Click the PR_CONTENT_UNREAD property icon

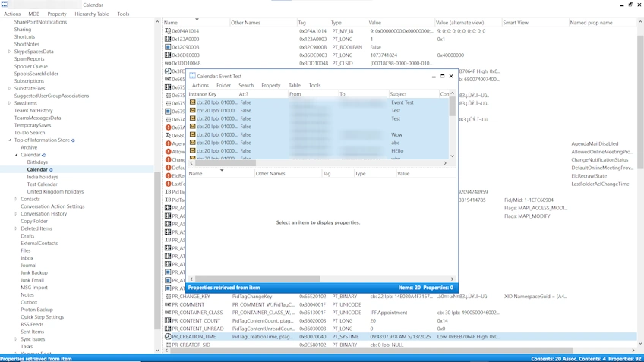(168, 329)
